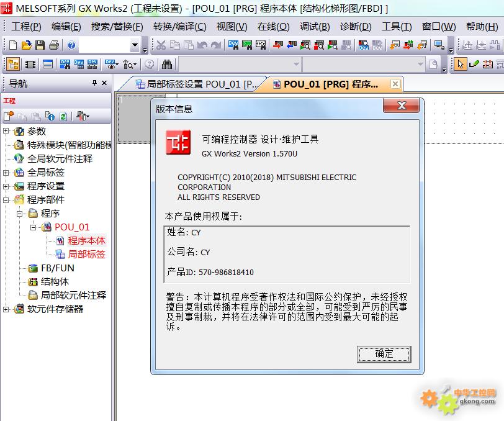Close the 导航 navigation panel
The height and width of the screenshot is (421, 504).
click(x=104, y=83)
